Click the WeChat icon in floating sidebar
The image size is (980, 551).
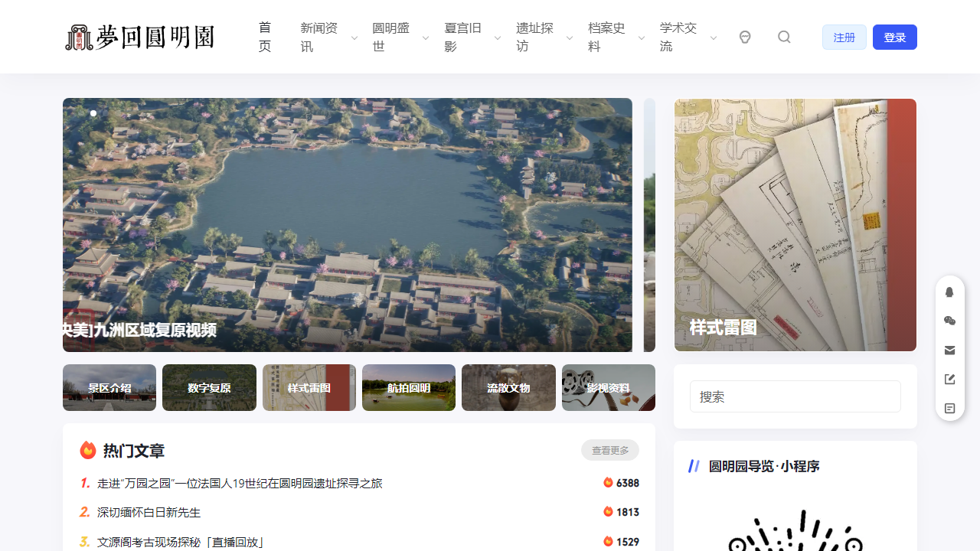pos(950,321)
